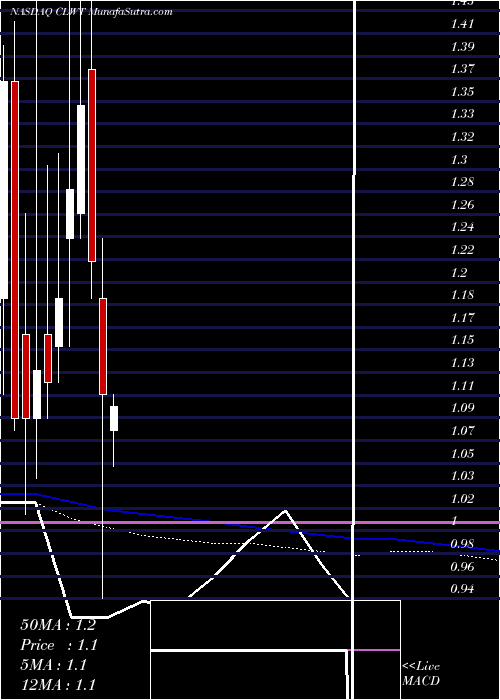Select the 1.13 price axis label
This screenshot has height=700, width=500.
(x=462, y=363)
